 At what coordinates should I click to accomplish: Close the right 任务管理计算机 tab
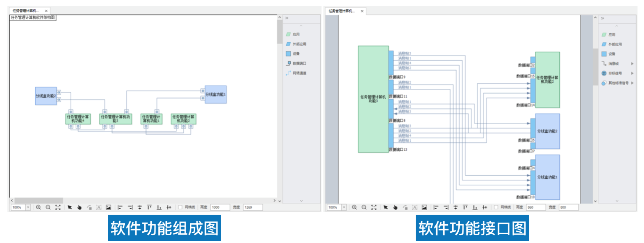click(x=362, y=11)
